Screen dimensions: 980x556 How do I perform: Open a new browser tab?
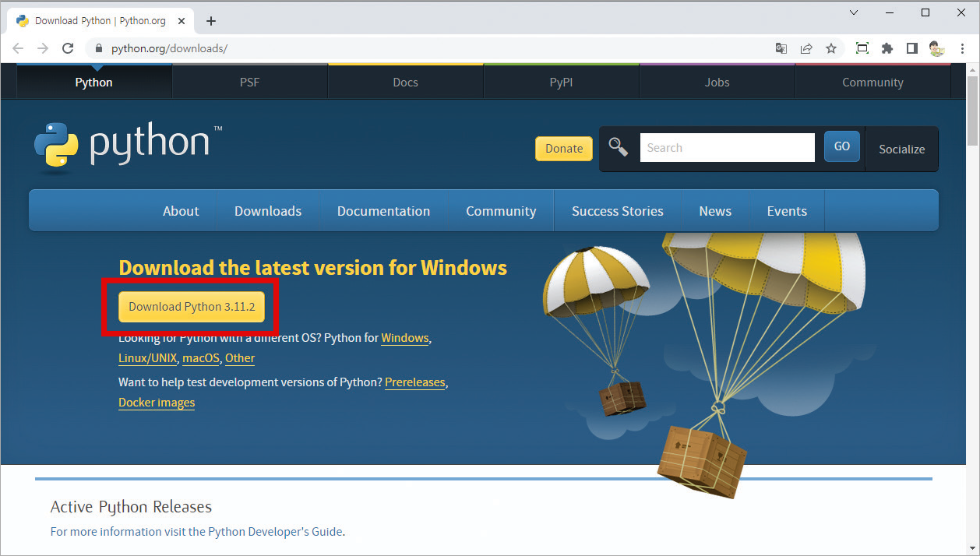(x=210, y=21)
